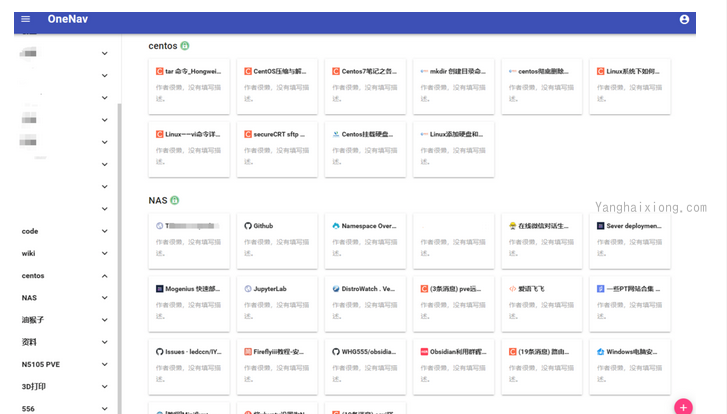The height and width of the screenshot is (414, 727).
Task: Open the hamburger menu in OneNav header
Action: [26, 19]
